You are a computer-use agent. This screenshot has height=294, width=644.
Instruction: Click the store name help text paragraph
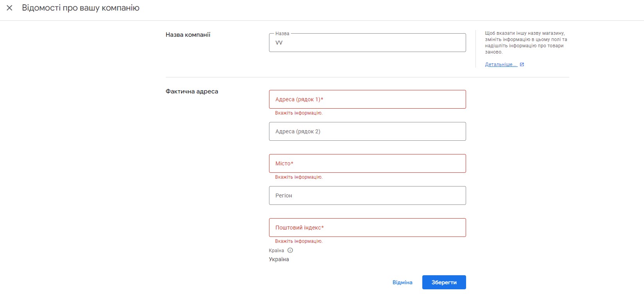click(526, 43)
